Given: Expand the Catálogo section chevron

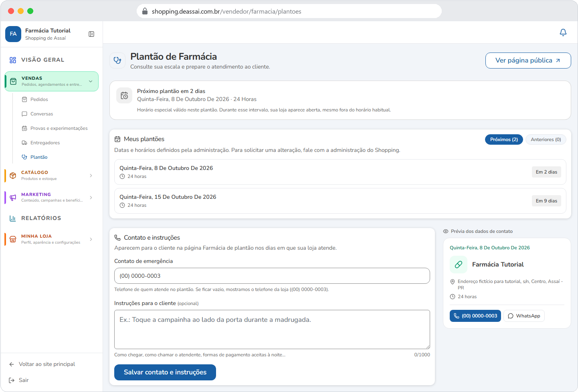Looking at the screenshot, I should (91, 176).
